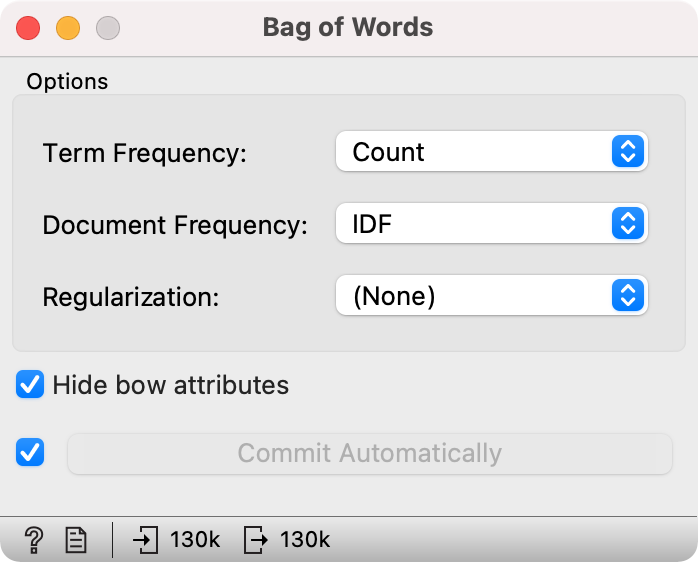Image resolution: width=698 pixels, height=562 pixels.
Task: Click the report document icon
Action: tap(76, 540)
